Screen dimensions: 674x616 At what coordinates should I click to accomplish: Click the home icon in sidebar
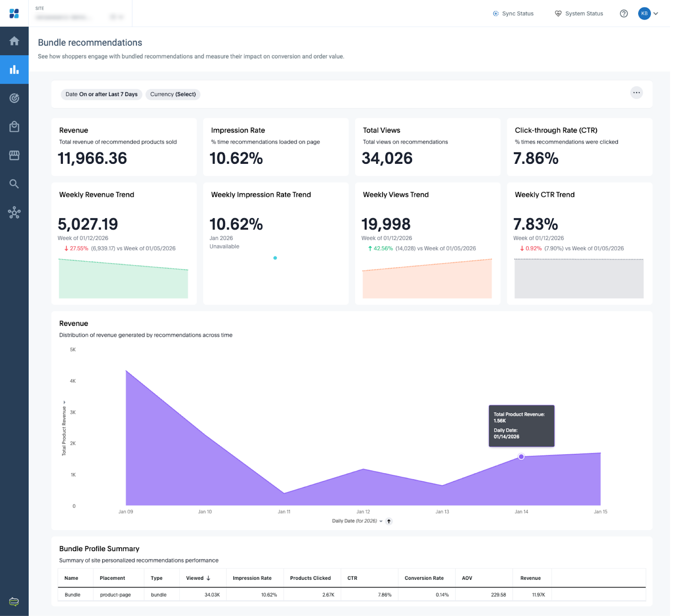[14, 41]
